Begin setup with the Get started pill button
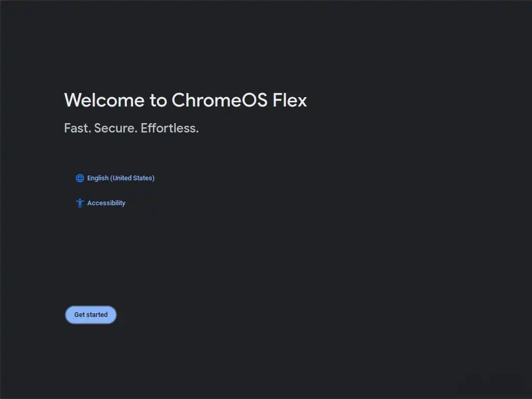Screen dimensions: 532x399 (91, 315)
